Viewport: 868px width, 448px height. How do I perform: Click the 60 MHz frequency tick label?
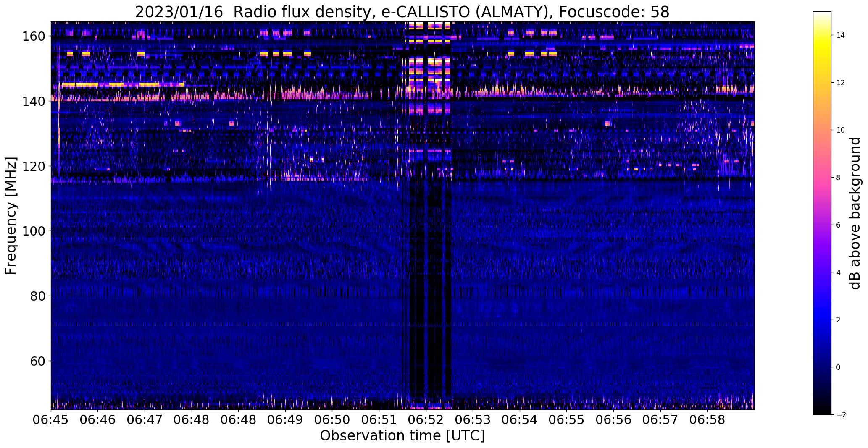point(38,361)
